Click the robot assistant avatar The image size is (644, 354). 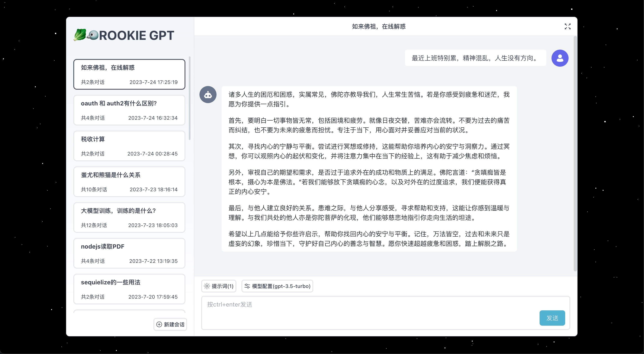point(208,95)
